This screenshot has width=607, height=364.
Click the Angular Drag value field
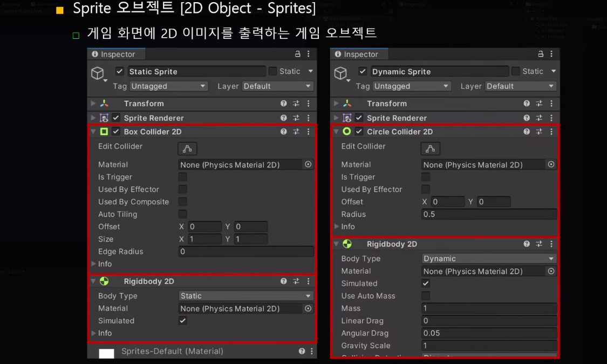click(x=489, y=333)
